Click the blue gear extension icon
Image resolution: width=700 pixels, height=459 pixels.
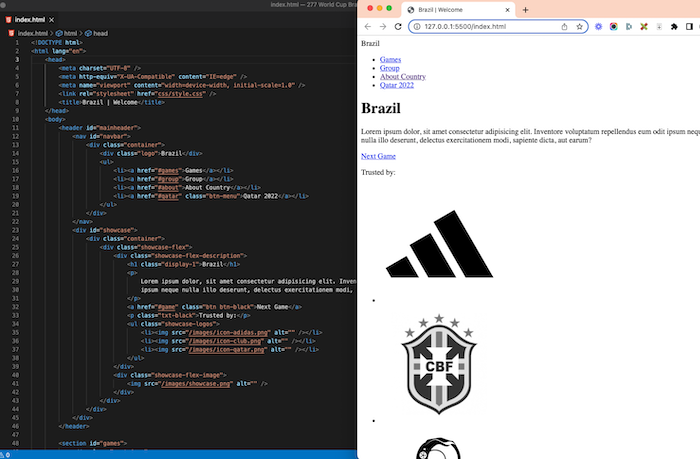click(x=599, y=27)
